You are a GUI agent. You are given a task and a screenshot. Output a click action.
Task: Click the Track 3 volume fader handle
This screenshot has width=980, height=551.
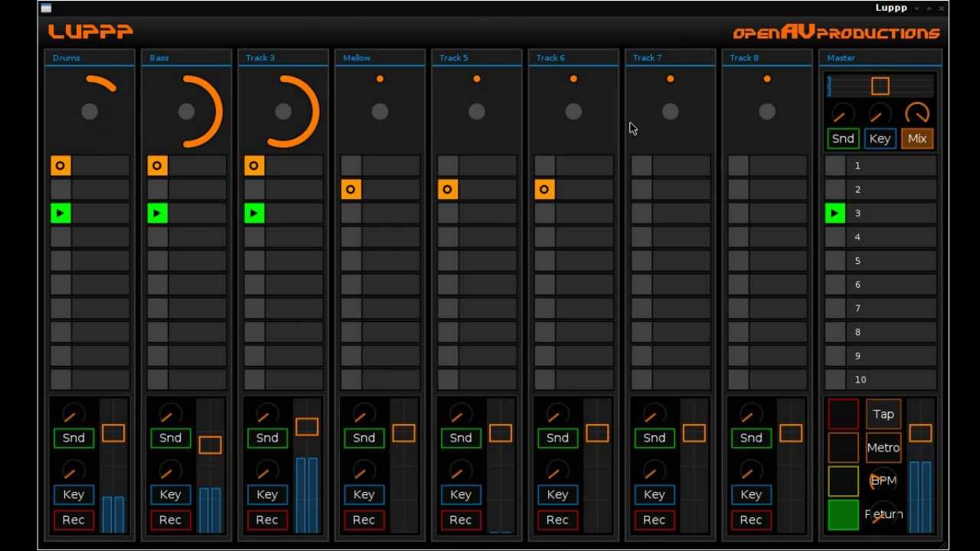[x=307, y=426]
